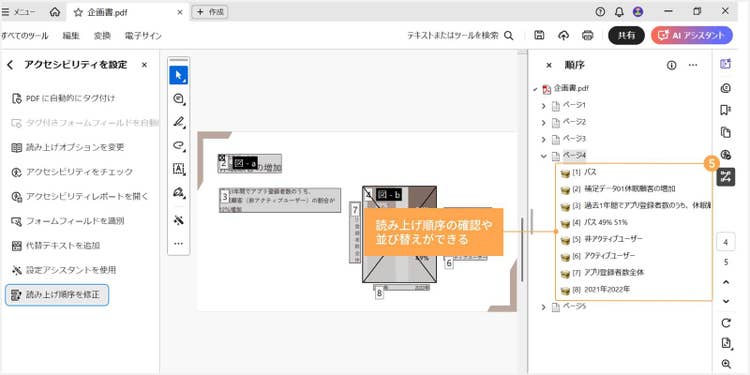Select the text box A tool
Screen dimensions: 750x375
[x=178, y=168]
